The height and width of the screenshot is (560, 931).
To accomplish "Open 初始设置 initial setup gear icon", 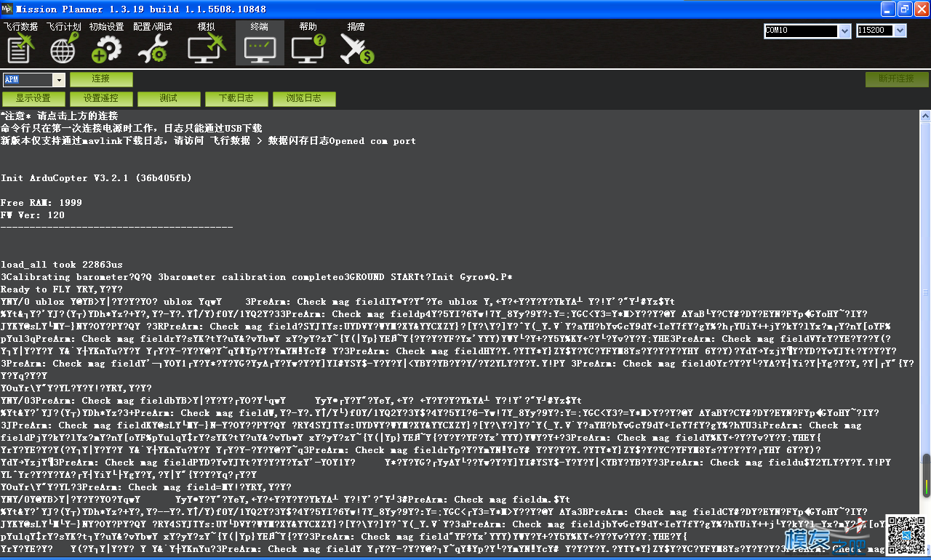I will (106, 43).
